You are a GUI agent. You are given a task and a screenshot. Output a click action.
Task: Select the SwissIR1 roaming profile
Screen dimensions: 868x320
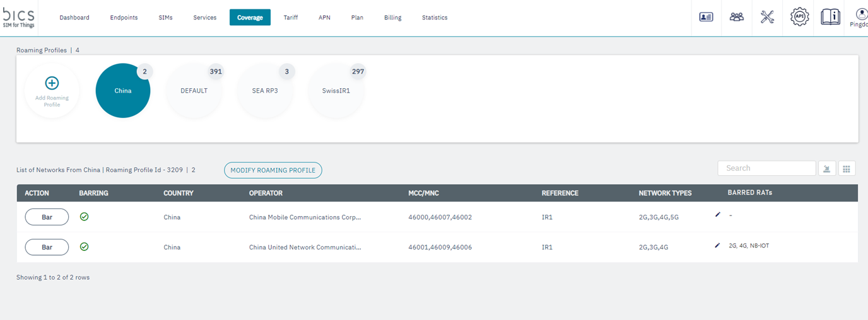click(336, 91)
